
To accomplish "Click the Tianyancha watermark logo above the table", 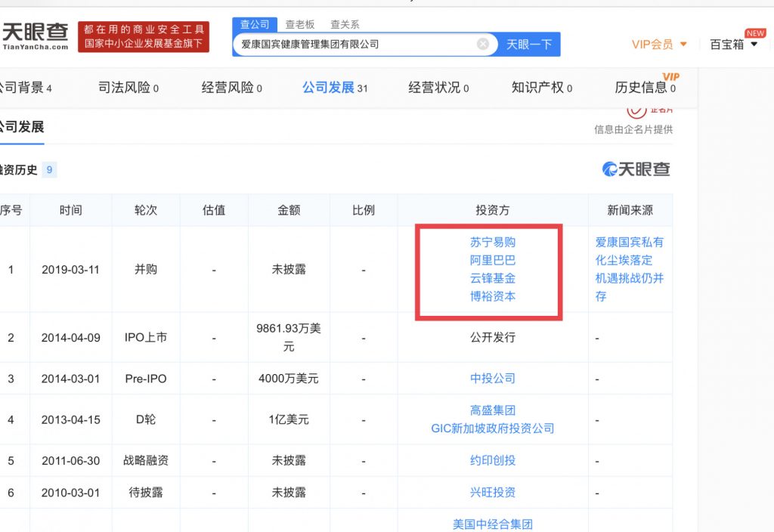I will pos(636,169).
